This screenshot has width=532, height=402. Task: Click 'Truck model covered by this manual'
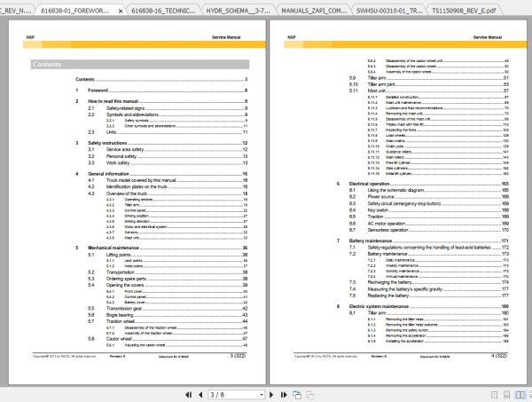click(x=141, y=180)
